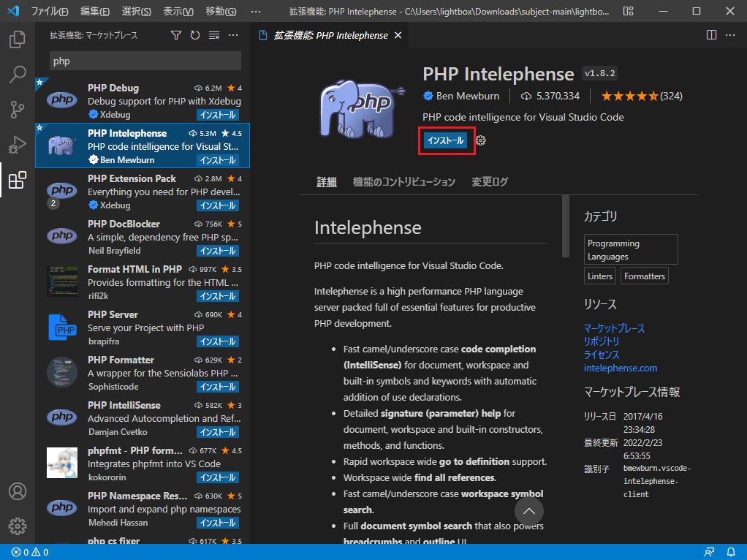Open the Extensions panel more actions menu
This screenshot has height=560, width=747.
coord(233,34)
